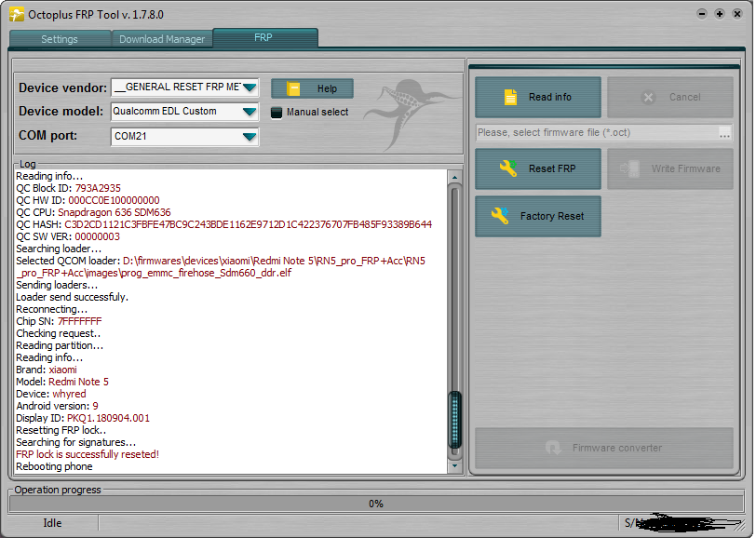
Task: Click the 'Reconnecting...' log line
Action: pyautogui.click(x=52, y=309)
